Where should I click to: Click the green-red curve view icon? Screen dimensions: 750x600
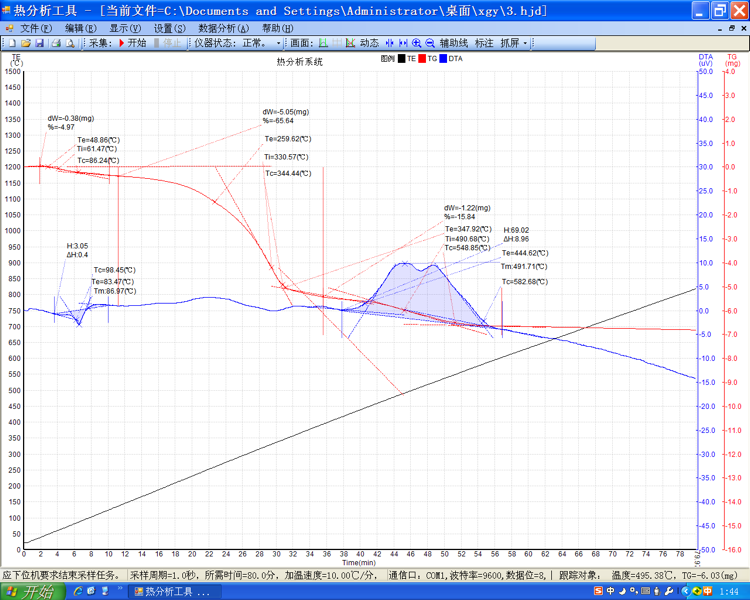pos(351,43)
